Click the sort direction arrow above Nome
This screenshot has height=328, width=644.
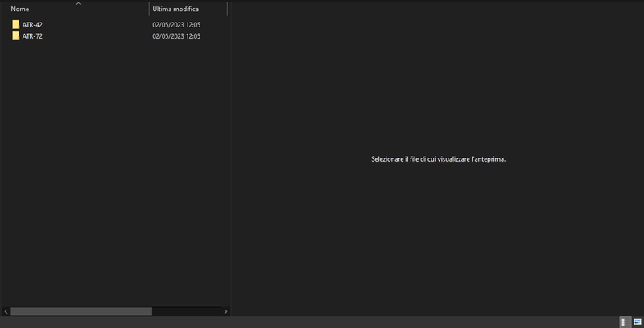[x=78, y=3]
